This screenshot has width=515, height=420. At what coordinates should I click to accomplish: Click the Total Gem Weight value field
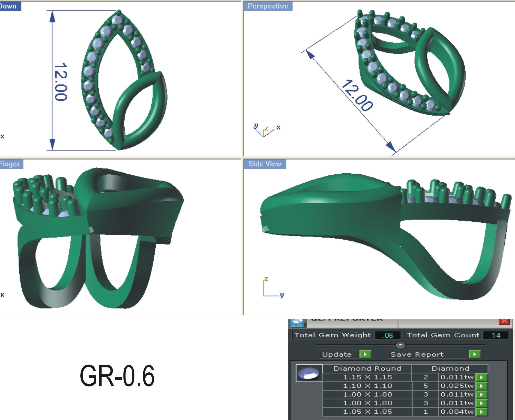click(388, 335)
